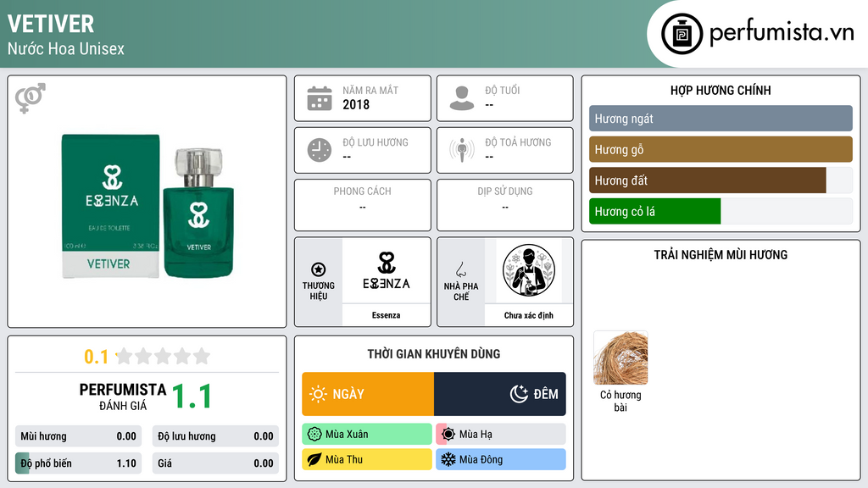Click the Trải nghiệm mùi hương heading
The image size is (868, 488).
721,254
